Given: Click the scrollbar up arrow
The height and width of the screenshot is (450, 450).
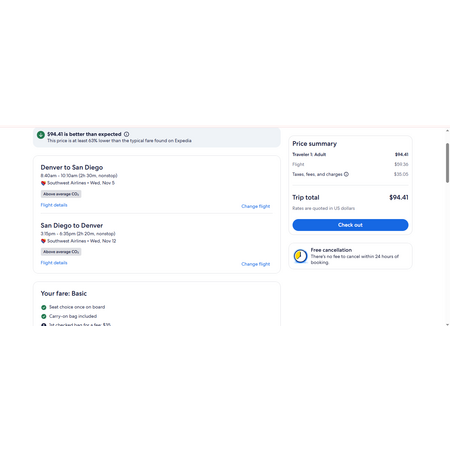Looking at the screenshot, I should (x=447, y=131).
